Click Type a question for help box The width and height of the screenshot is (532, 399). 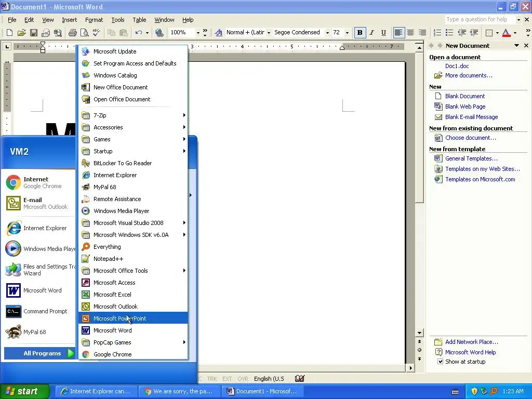[480, 19]
